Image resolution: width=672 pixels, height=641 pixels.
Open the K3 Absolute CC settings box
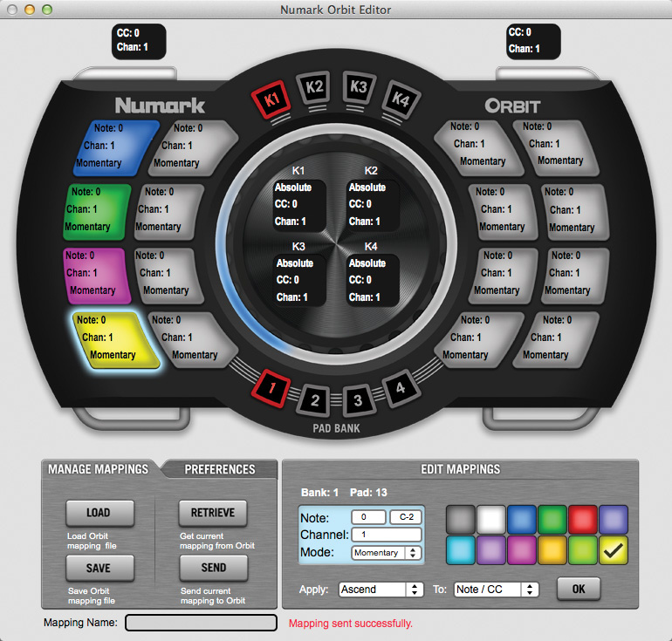click(x=298, y=281)
